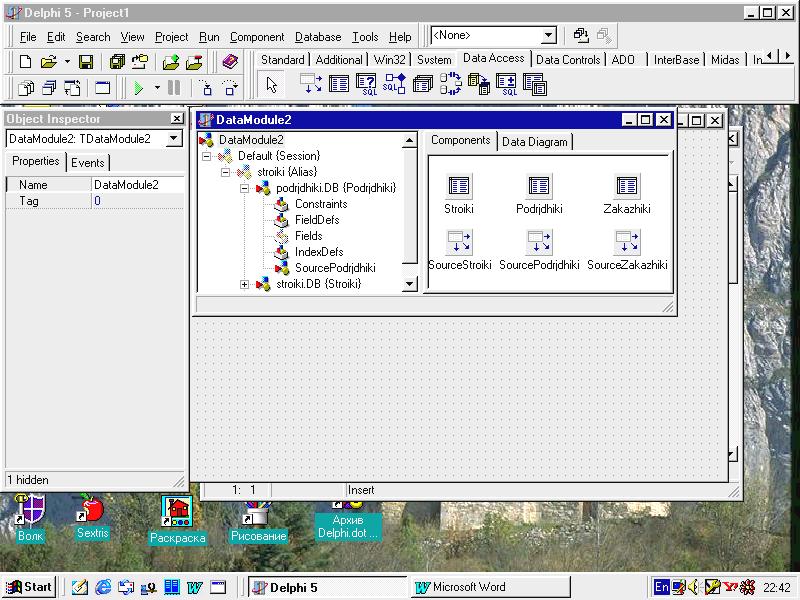The height and width of the screenshot is (600, 800).
Task: Click the New Form toolbar icon
Action: click(x=103, y=88)
